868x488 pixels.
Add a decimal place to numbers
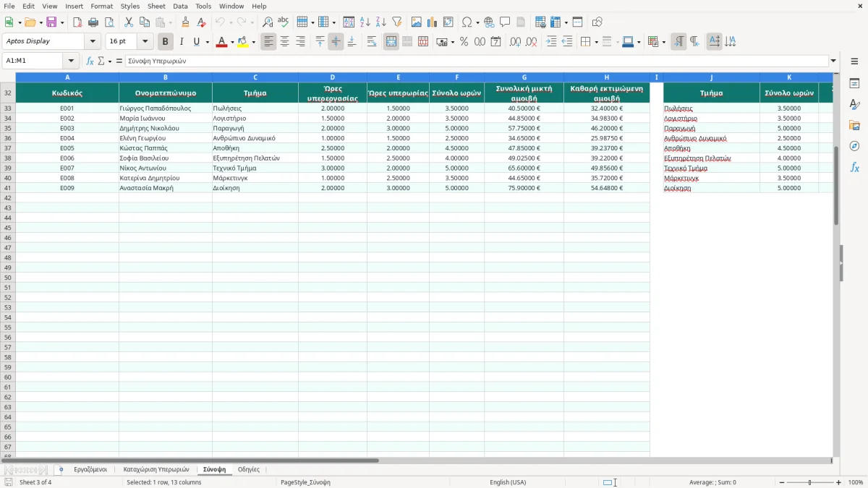[515, 42]
